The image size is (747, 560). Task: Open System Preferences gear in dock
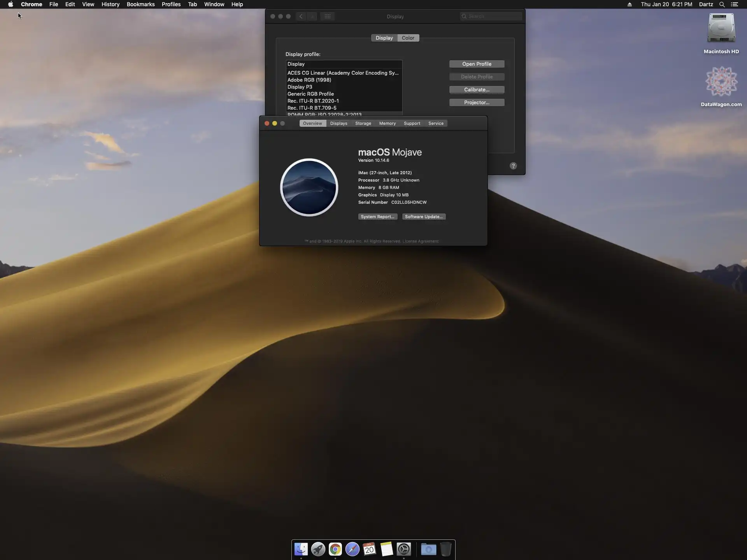404,549
